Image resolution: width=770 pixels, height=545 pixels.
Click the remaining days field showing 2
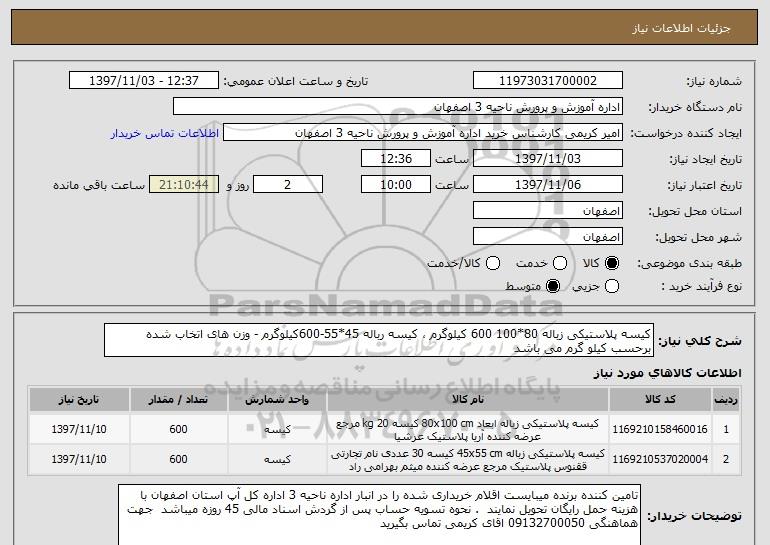(288, 185)
